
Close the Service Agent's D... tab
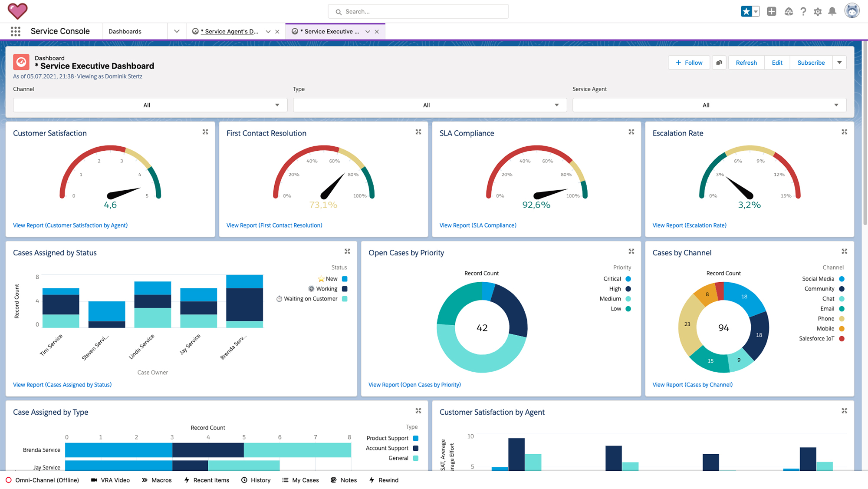[x=277, y=32]
